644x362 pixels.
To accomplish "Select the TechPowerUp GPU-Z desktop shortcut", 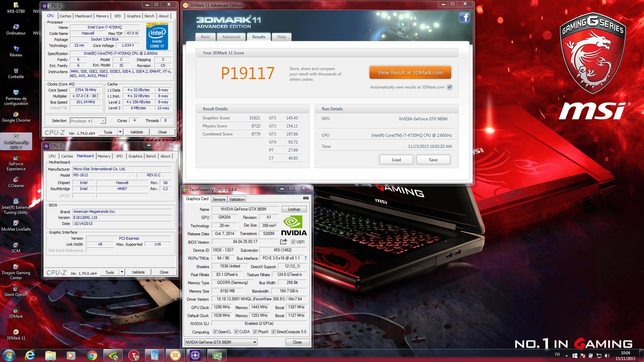I will 16,141.
